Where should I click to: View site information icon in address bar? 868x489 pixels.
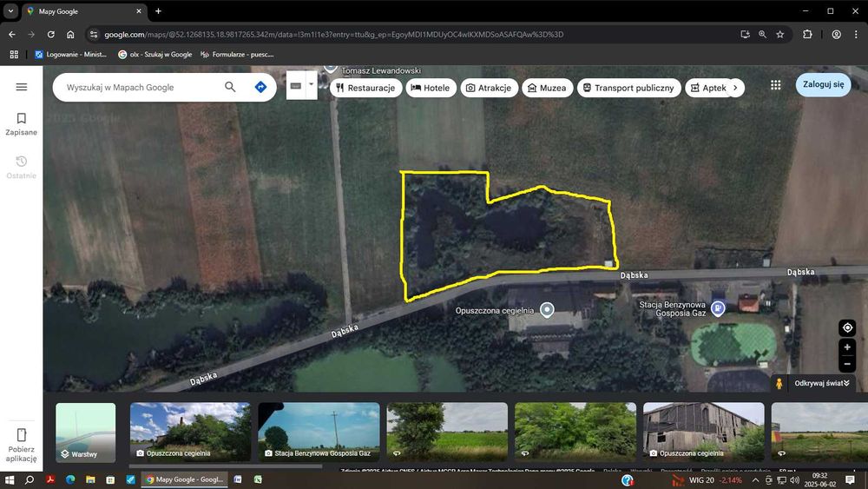[94, 35]
